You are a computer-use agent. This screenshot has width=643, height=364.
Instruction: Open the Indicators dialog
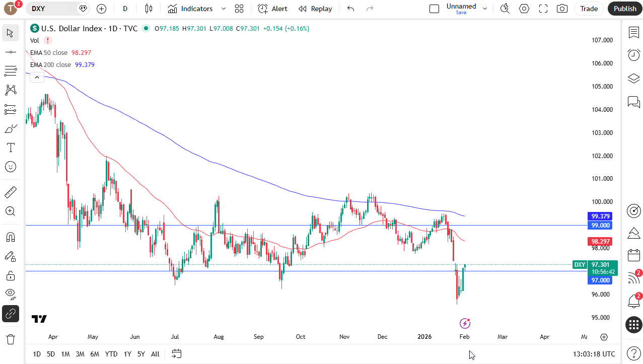click(x=191, y=9)
